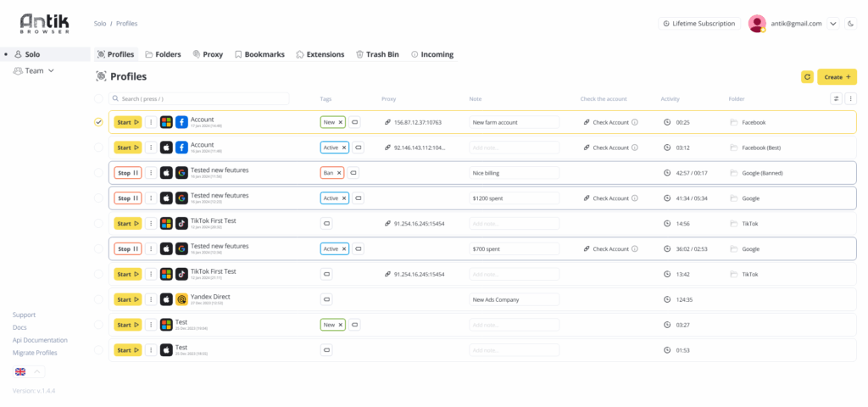Viewport: 868px width, 407px height.
Task: Open the Bookmarks tab
Action: point(259,54)
